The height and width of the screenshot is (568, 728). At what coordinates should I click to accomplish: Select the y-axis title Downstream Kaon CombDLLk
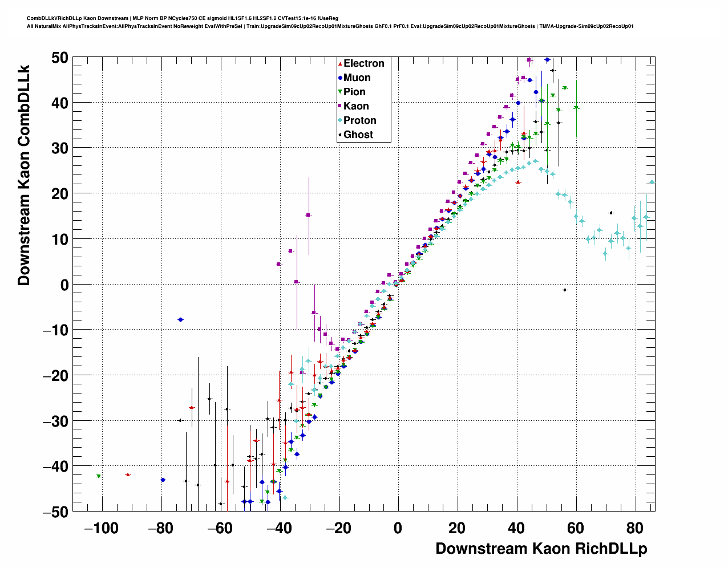click(23, 175)
